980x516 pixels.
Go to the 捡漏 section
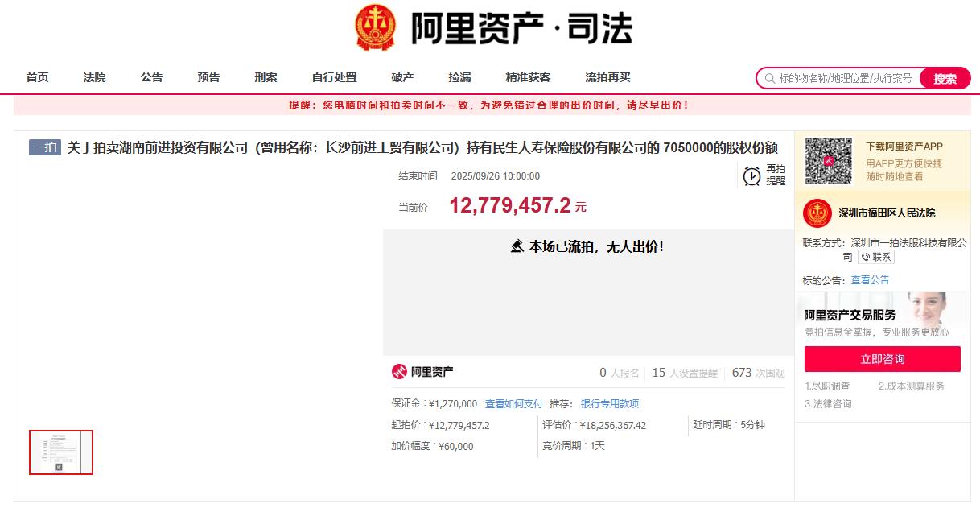click(459, 77)
